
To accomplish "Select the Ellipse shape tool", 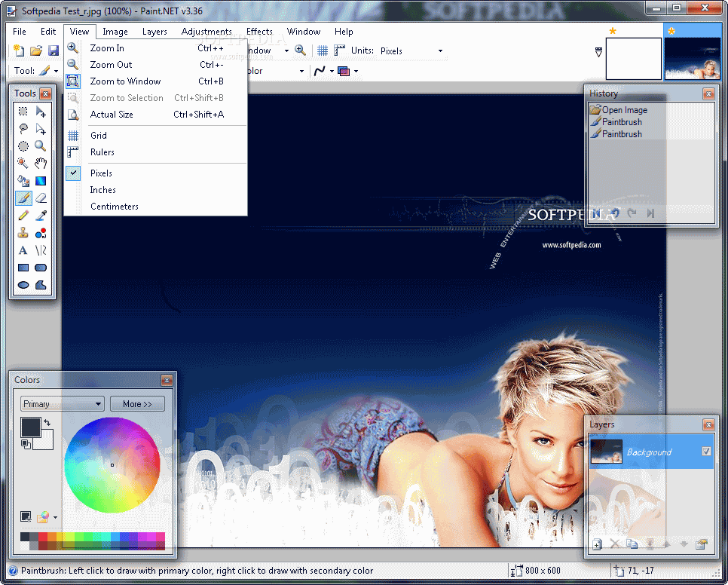I will [x=23, y=285].
